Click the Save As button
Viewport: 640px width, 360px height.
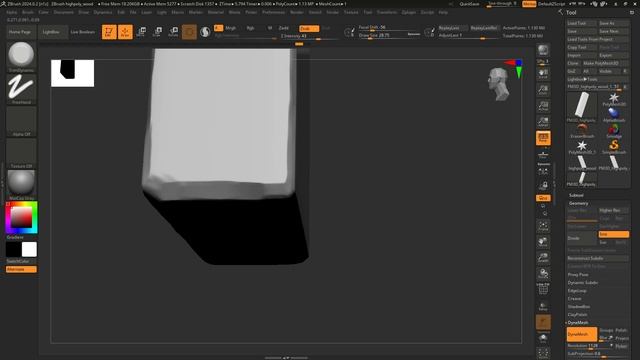(613, 23)
